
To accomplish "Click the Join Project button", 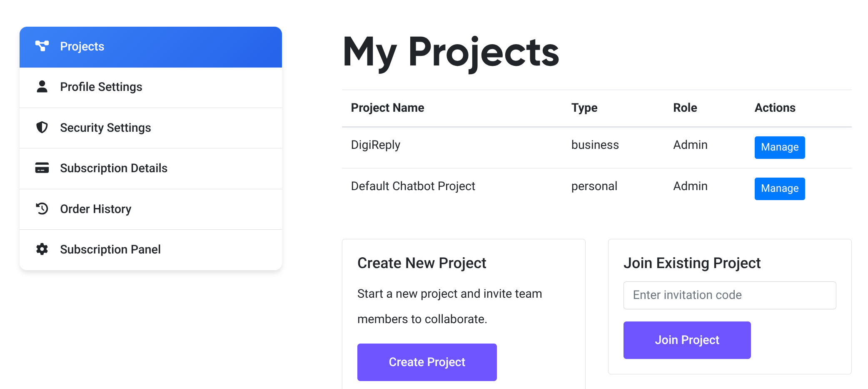I will point(687,340).
